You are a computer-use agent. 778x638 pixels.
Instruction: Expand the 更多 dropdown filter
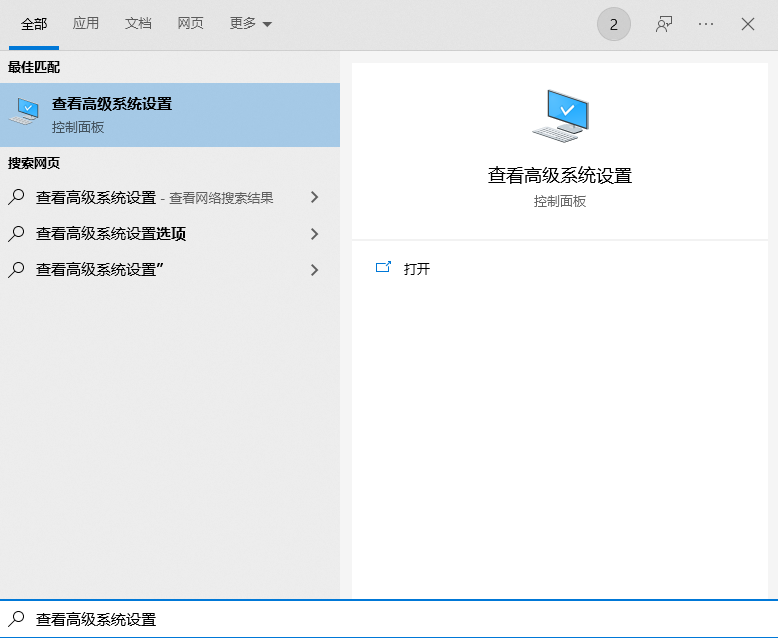[x=251, y=23]
